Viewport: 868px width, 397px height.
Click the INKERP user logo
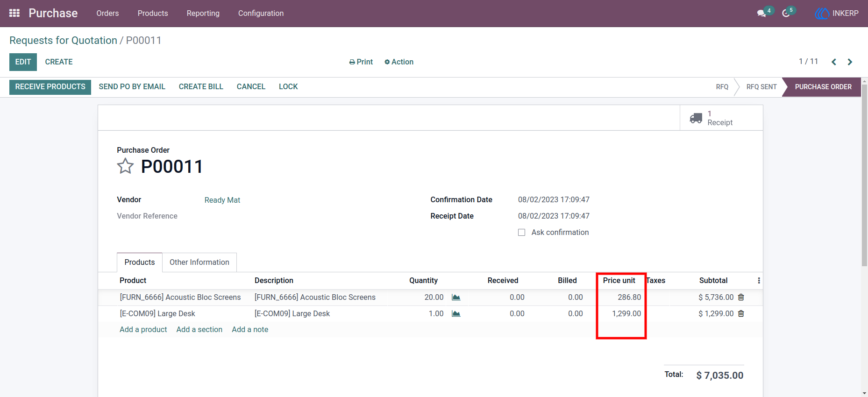[822, 14]
